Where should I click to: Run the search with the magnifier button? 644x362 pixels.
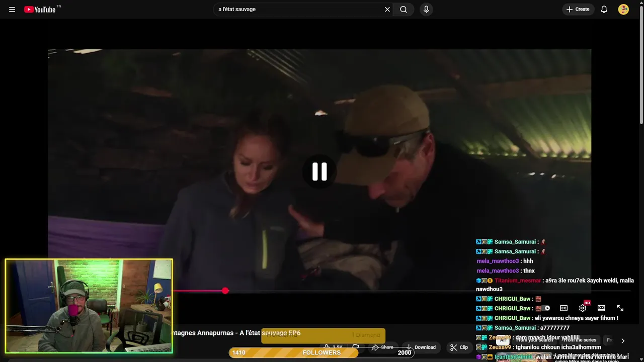[x=404, y=9]
